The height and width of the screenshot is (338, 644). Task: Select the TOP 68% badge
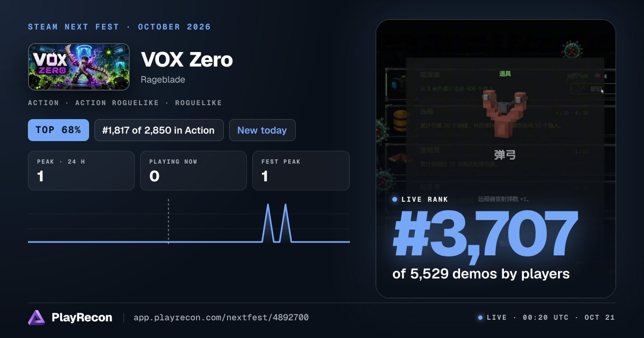(x=58, y=130)
